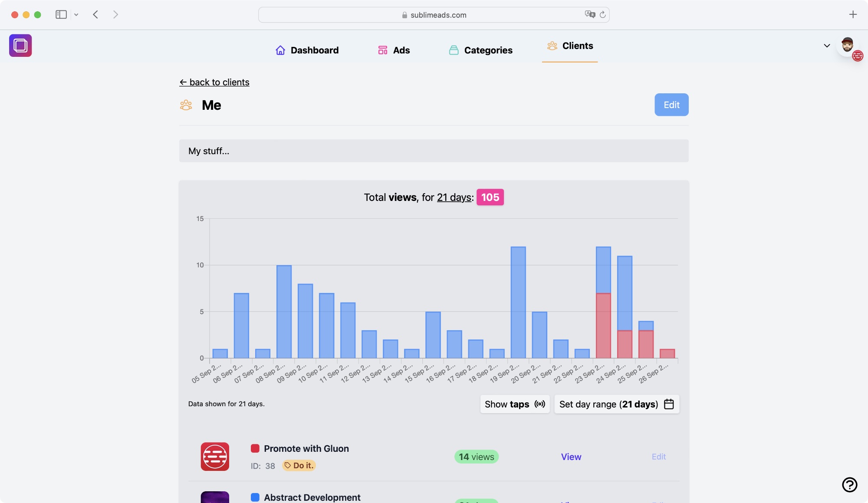Select the Clients tab
This screenshot has width=868, height=503.
click(x=570, y=46)
